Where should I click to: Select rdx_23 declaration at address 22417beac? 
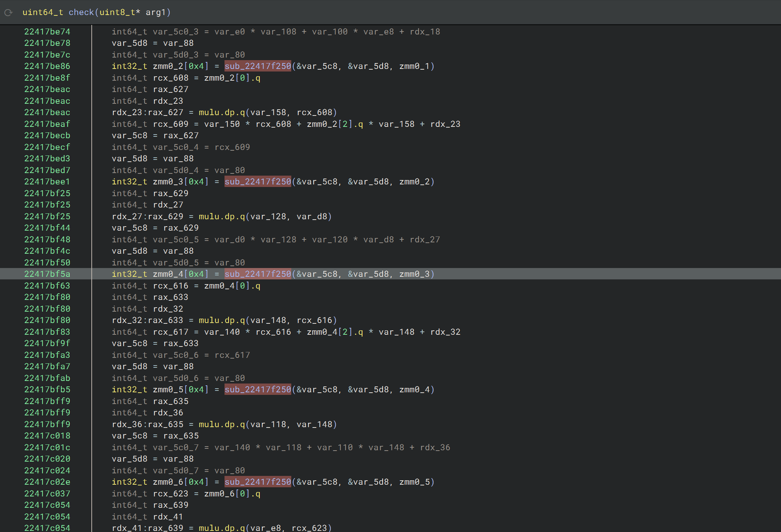168,101
